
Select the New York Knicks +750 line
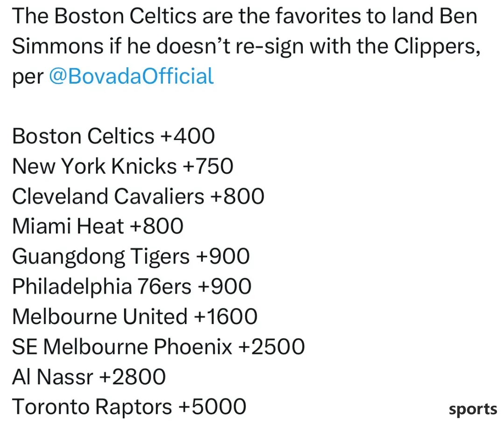[x=123, y=166]
